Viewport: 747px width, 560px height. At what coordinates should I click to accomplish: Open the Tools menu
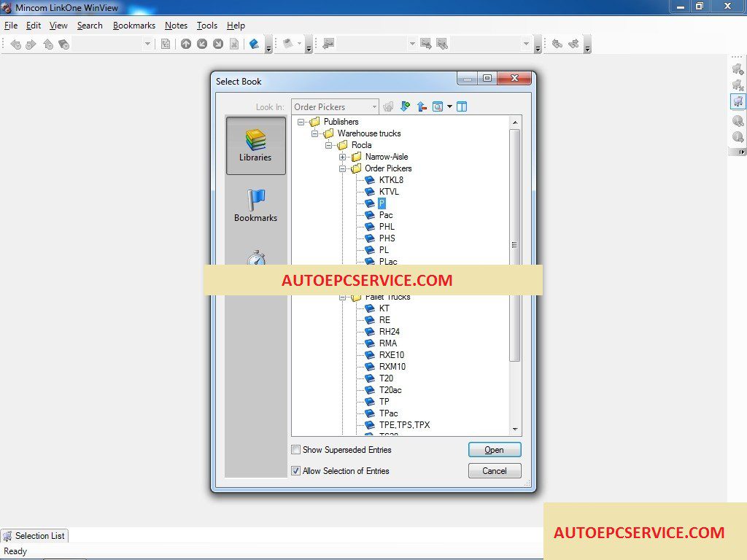206,26
